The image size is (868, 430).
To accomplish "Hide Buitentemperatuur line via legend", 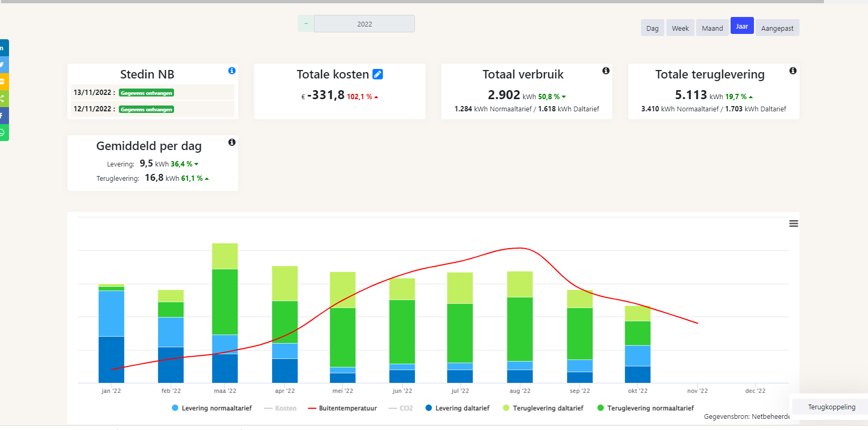I will click(342, 408).
